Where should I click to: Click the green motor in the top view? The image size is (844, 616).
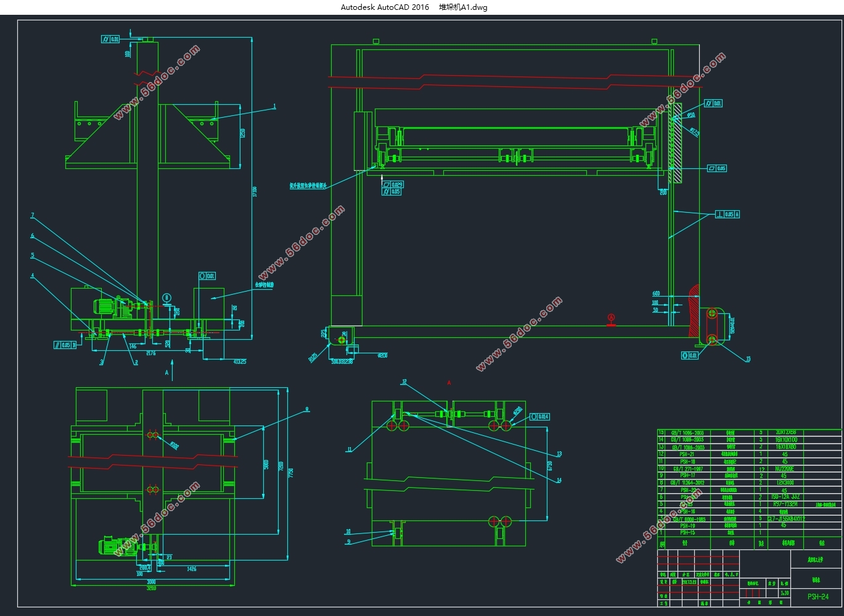pos(118,546)
